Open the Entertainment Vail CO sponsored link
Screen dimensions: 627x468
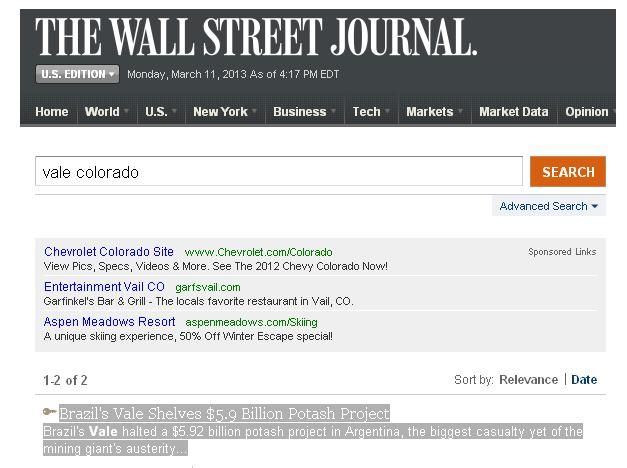coord(104,287)
